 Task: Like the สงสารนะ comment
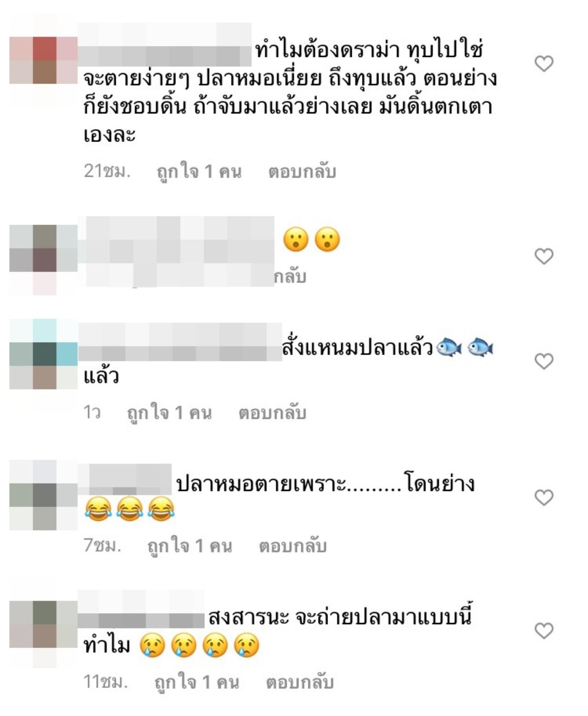[544, 631]
